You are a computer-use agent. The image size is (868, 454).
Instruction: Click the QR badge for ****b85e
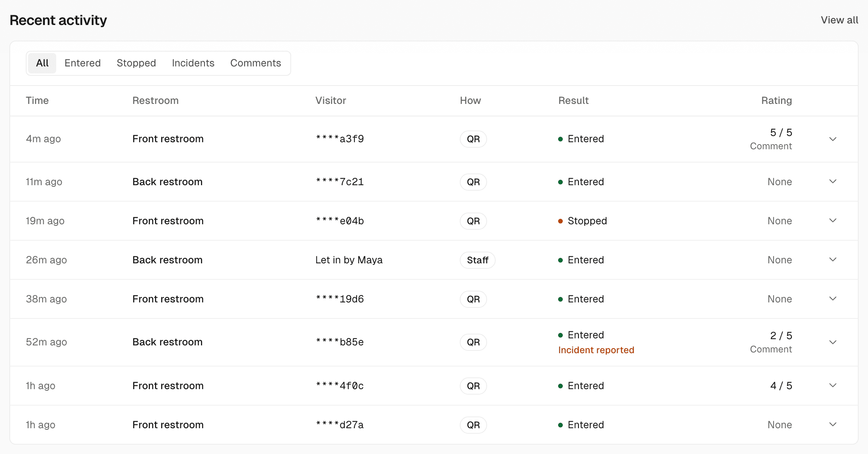click(473, 342)
